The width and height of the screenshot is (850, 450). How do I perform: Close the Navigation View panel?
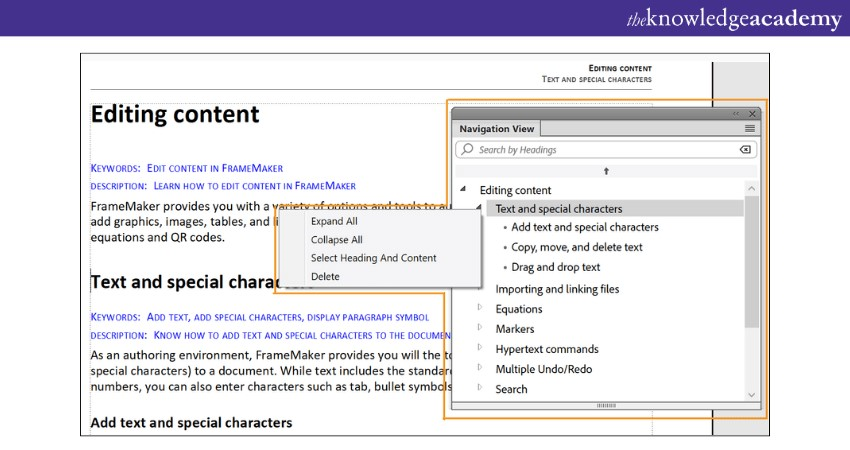753,114
